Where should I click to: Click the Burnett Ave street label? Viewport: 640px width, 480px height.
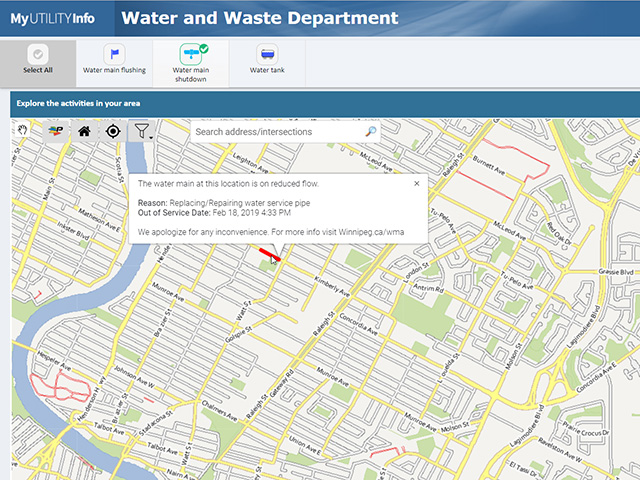point(489,165)
